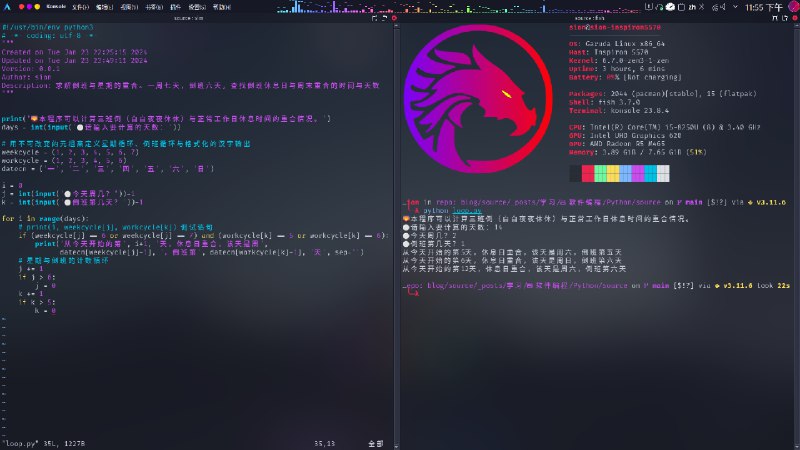The height and width of the screenshot is (450, 800).
Task: Click the green color block in neofetch
Action: 600,173
